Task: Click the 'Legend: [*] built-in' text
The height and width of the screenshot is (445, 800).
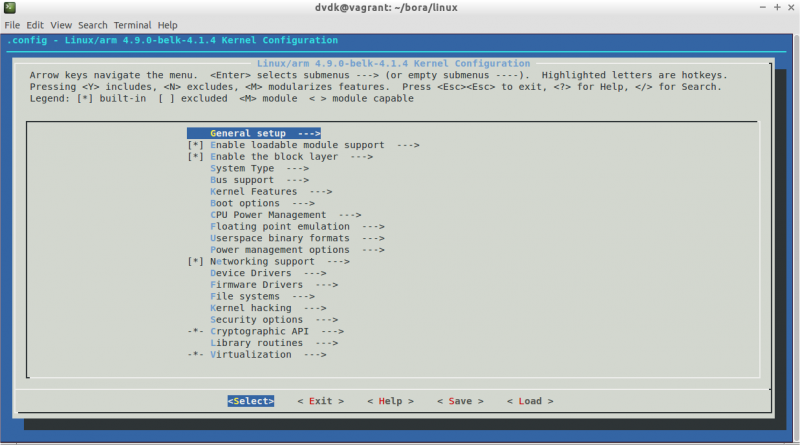Action: pyautogui.click(x=88, y=98)
